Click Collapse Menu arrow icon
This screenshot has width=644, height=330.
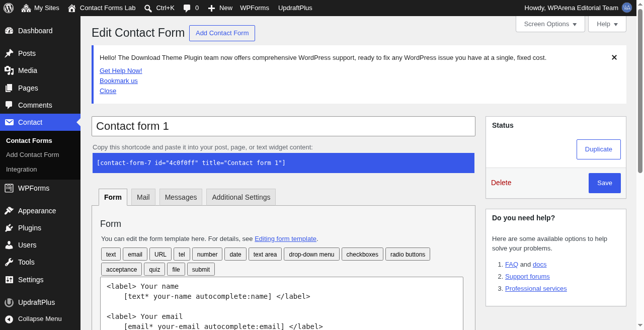pyautogui.click(x=9, y=319)
